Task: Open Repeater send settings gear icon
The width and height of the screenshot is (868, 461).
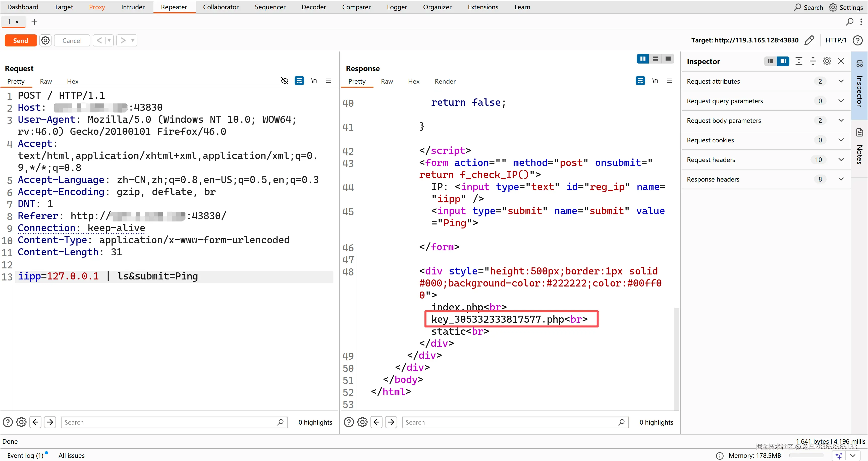Action: point(45,40)
